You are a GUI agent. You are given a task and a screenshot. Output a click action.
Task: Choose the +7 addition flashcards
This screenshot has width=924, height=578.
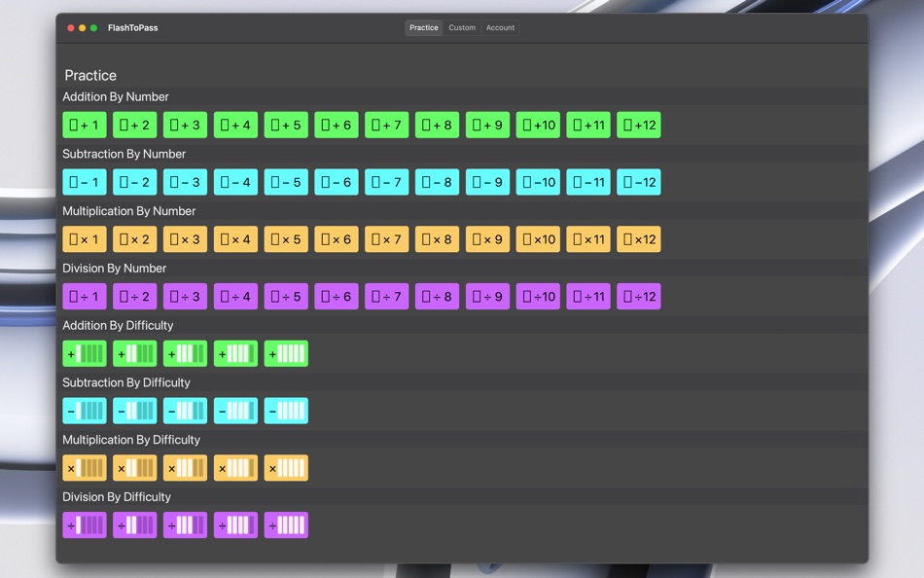pos(386,125)
